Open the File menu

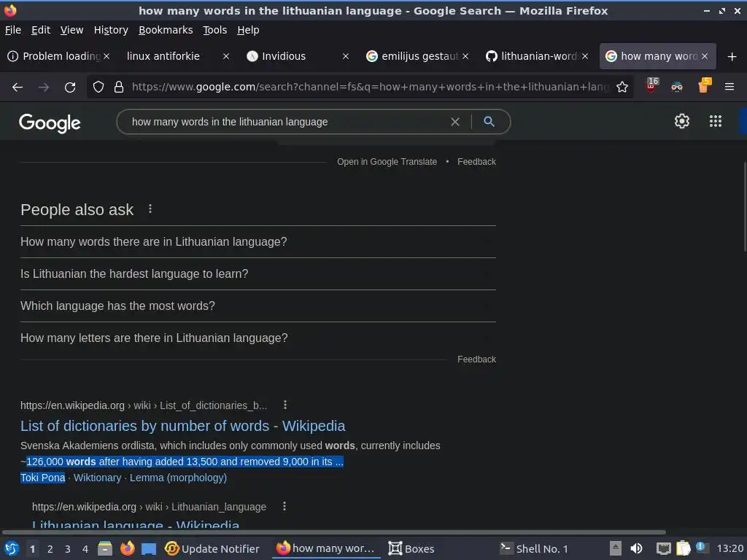[13, 30]
